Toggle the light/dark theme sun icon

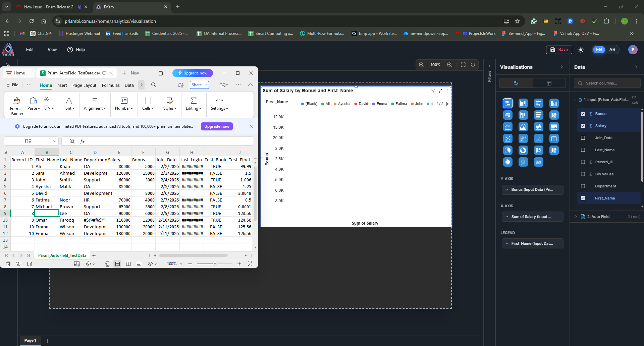click(x=581, y=50)
